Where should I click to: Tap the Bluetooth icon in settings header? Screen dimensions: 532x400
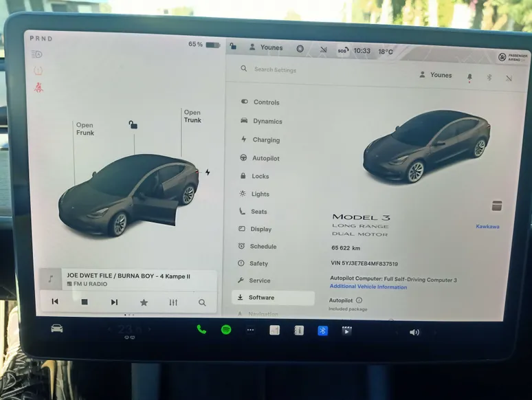489,78
